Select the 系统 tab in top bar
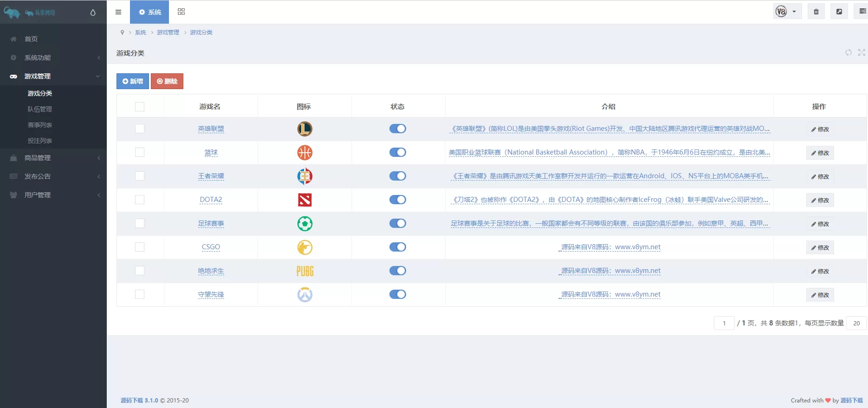The height and width of the screenshot is (408, 868). (x=149, y=12)
